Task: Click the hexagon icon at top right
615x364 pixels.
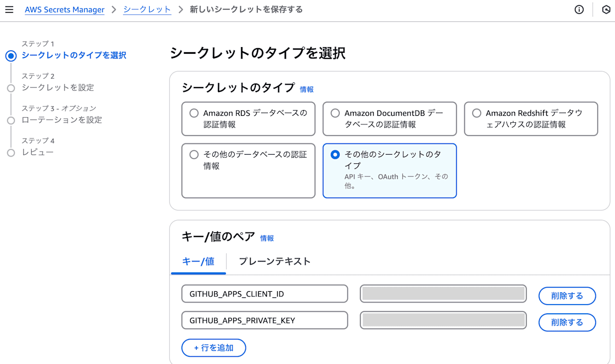Action: coord(605,10)
